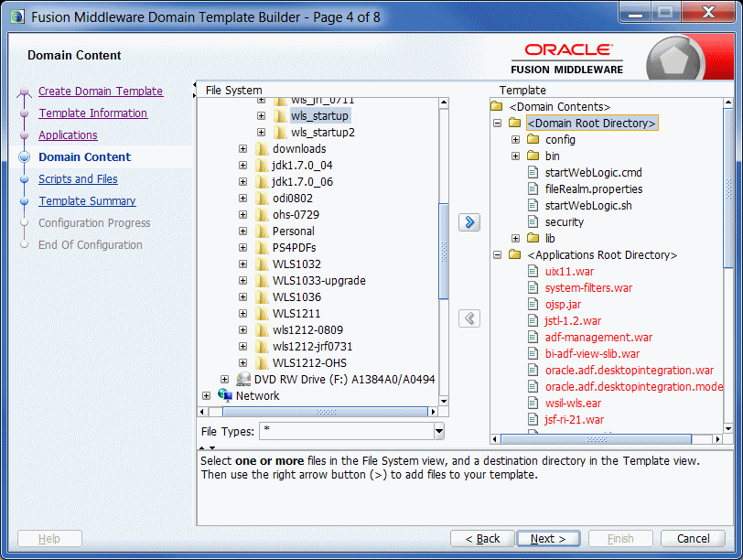Click the application icon in title bar
The width and height of the screenshot is (743, 560).
[x=17, y=17]
